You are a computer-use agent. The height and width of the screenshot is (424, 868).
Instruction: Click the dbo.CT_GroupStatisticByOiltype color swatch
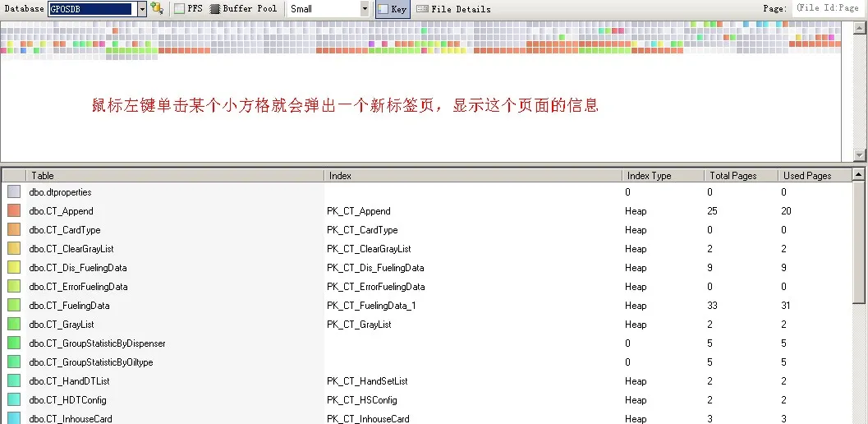point(15,362)
